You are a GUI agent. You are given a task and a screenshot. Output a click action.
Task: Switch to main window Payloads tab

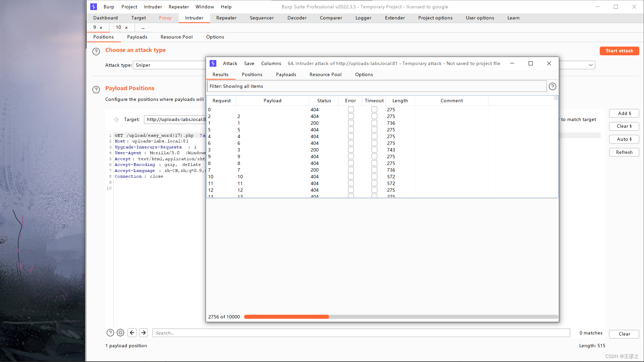pyautogui.click(x=137, y=37)
